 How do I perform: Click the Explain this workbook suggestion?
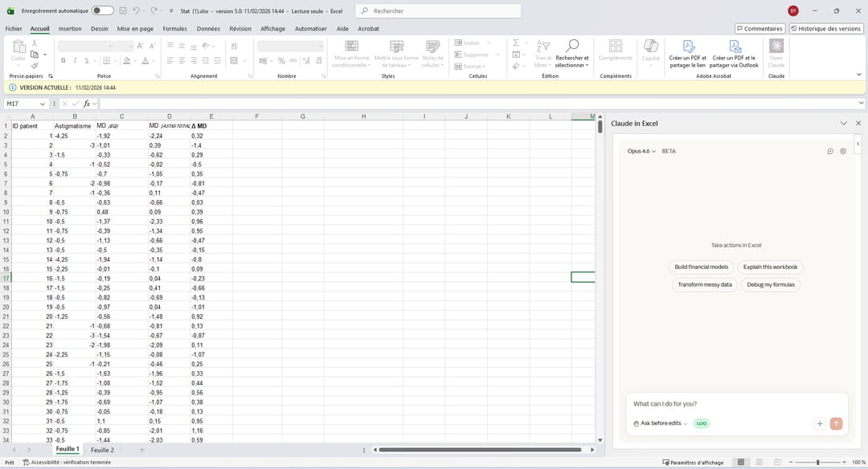pyautogui.click(x=771, y=267)
